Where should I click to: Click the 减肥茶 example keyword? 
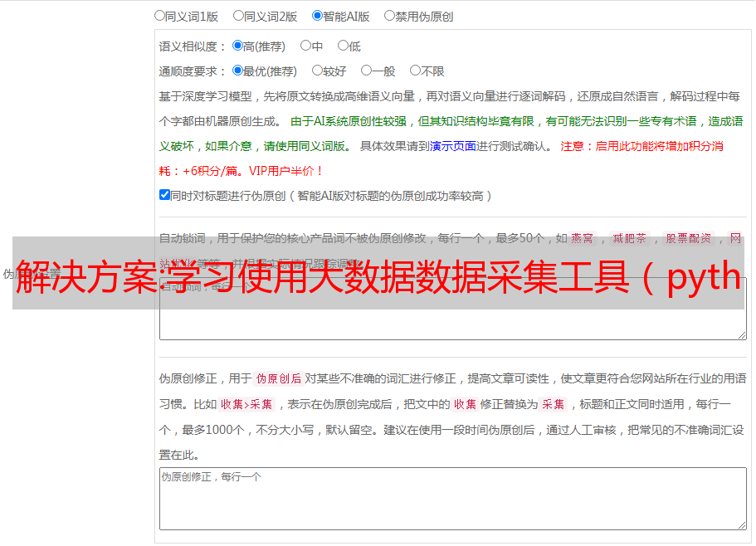click(630, 238)
